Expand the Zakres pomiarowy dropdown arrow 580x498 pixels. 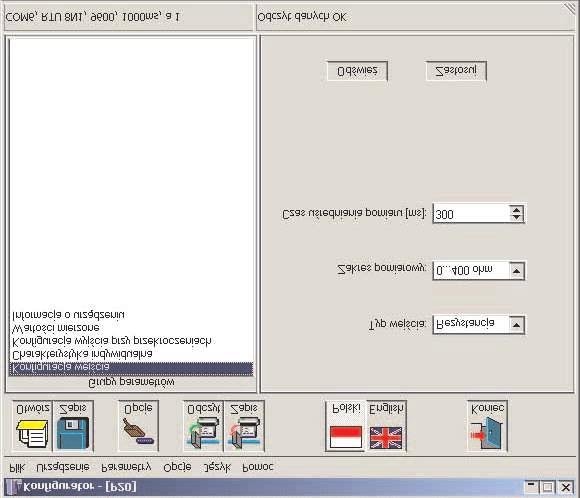click(x=516, y=271)
